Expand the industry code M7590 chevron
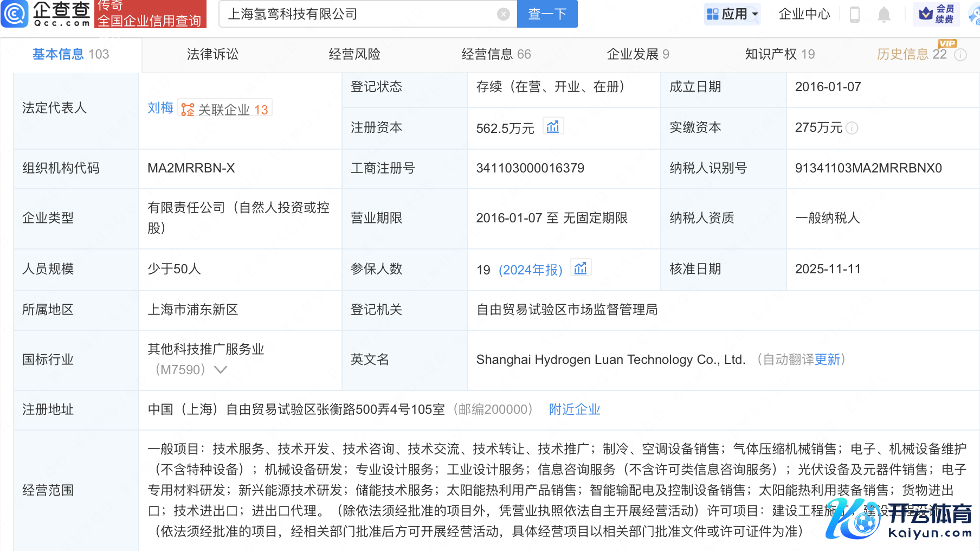 pos(221,370)
